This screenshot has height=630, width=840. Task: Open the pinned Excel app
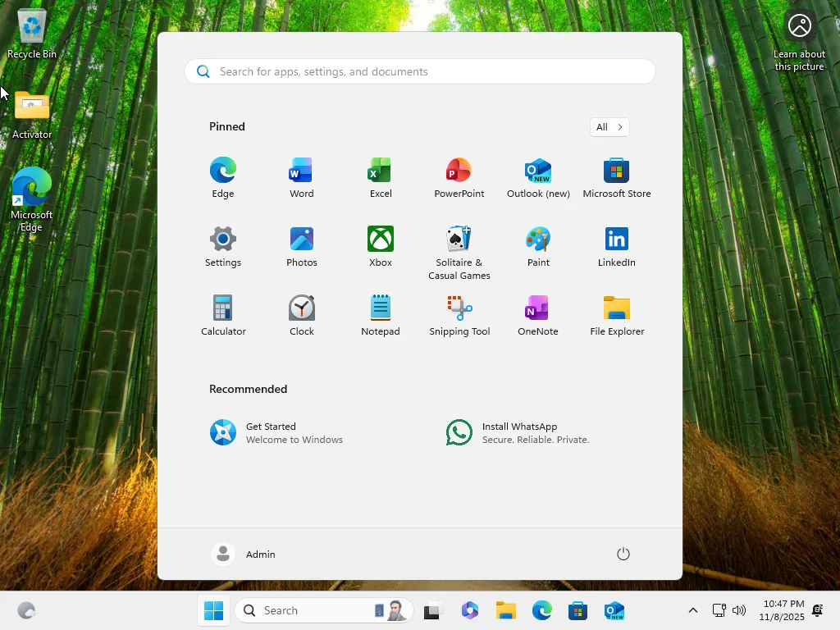(381, 177)
